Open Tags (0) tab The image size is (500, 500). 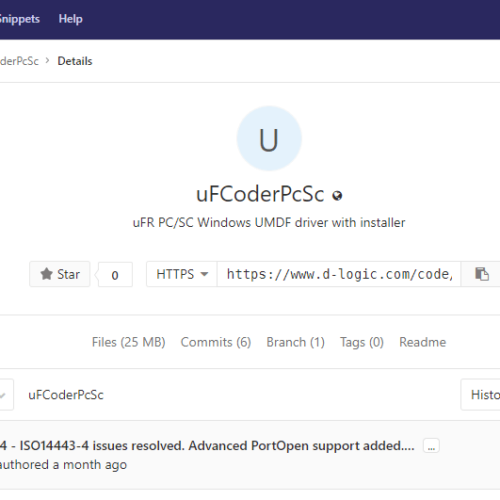click(362, 342)
